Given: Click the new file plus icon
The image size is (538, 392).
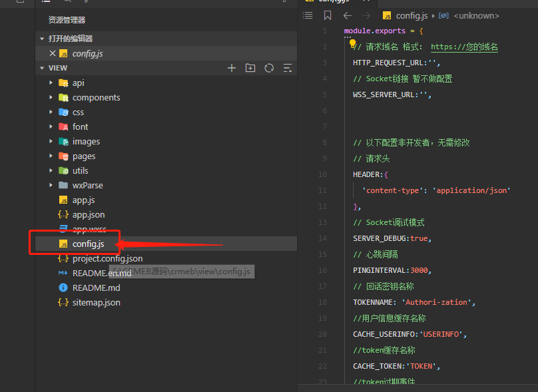Looking at the screenshot, I should tap(232, 68).
